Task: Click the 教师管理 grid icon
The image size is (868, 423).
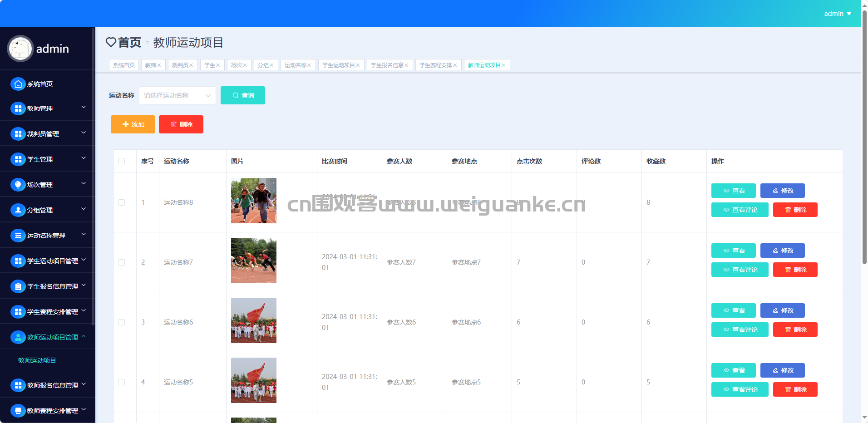Action: click(18, 108)
